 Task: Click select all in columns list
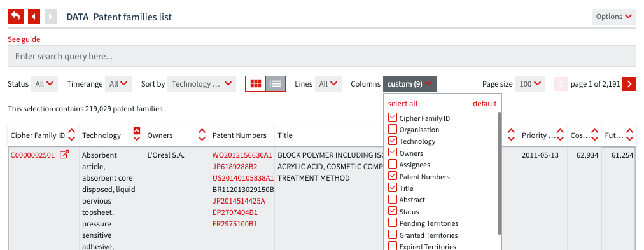pyautogui.click(x=402, y=104)
